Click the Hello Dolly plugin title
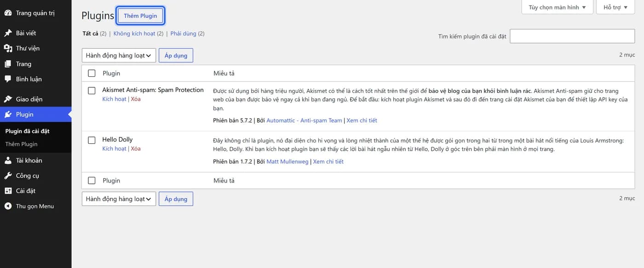This screenshot has width=644, height=268. (117, 139)
